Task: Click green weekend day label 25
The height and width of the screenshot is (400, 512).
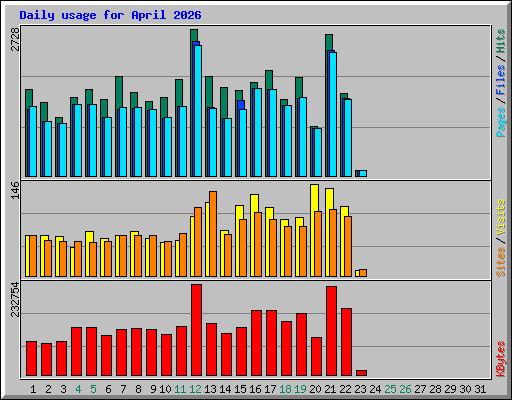Action: pyautogui.click(x=390, y=389)
